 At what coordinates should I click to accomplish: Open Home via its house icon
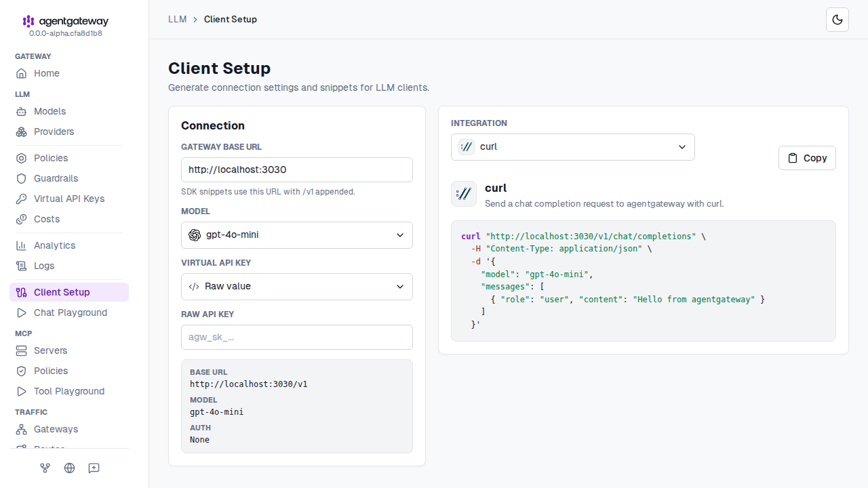point(22,73)
